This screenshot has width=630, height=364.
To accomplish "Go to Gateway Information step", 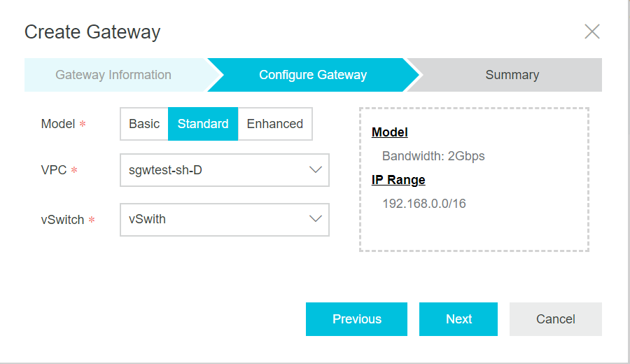I will (113, 75).
